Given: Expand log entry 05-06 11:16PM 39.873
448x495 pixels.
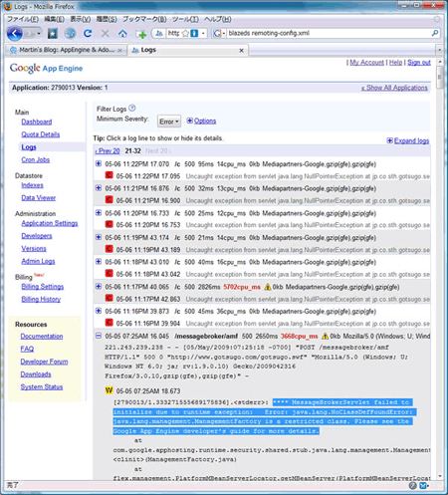Looking at the screenshot, I should 99,311.
